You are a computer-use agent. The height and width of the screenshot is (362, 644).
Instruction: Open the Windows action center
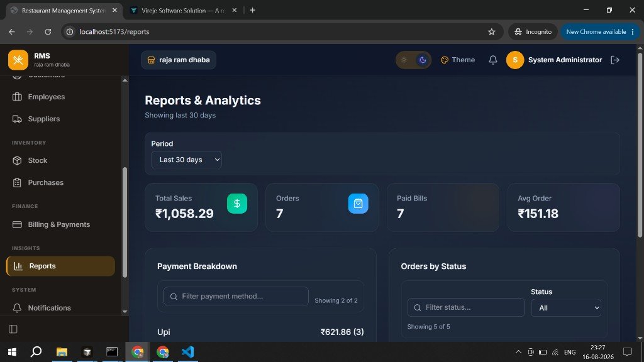click(x=627, y=352)
